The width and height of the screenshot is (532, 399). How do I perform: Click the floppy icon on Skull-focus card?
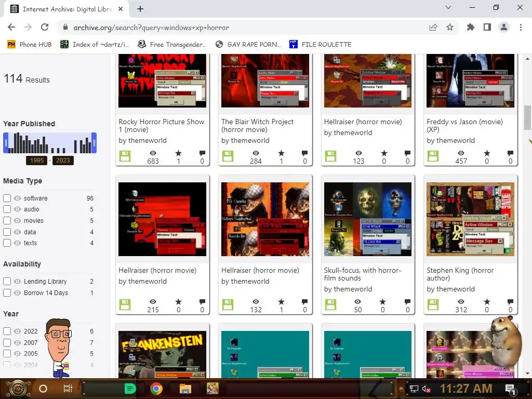coord(330,304)
